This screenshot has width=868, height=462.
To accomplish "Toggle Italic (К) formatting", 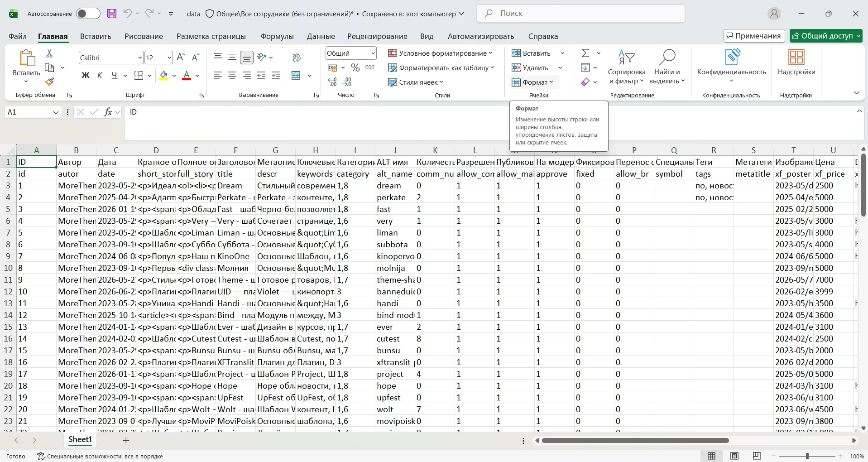I will 100,75.
